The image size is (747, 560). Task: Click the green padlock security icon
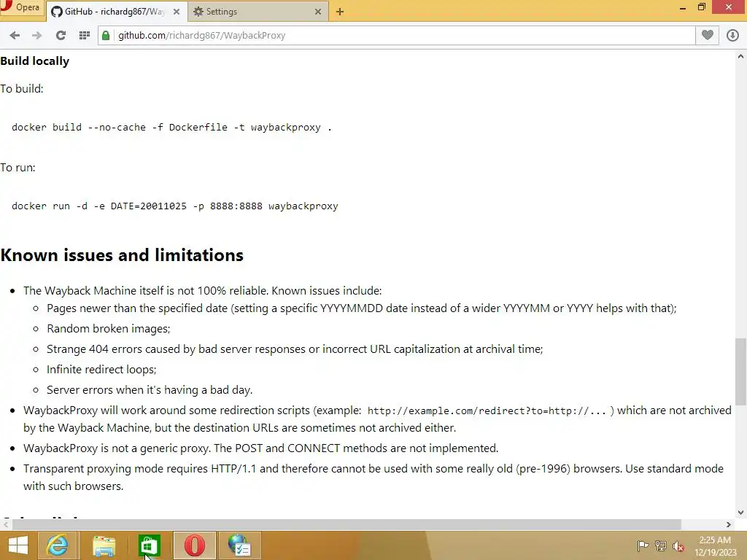click(x=106, y=35)
